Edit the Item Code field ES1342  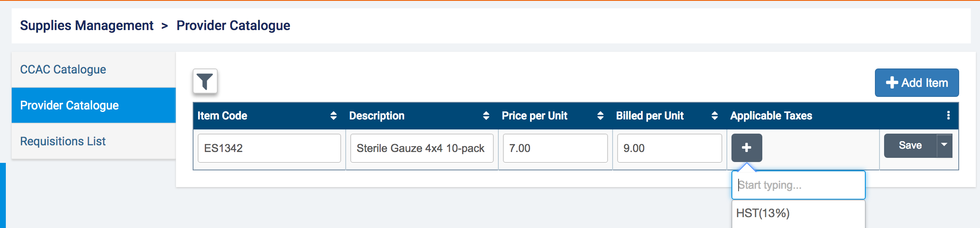[x=269, y=148]
